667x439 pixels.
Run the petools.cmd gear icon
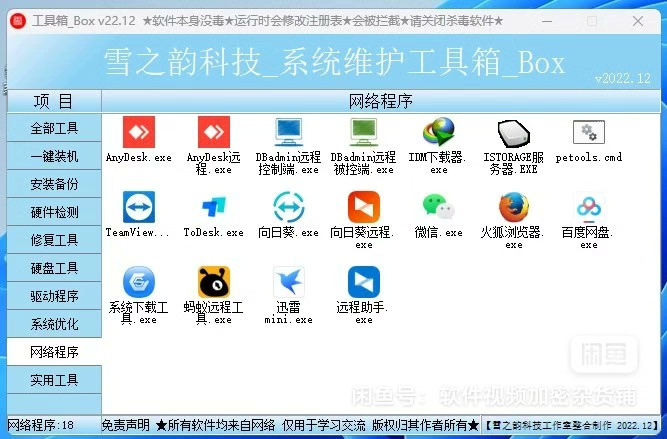(x=589, y=132)
